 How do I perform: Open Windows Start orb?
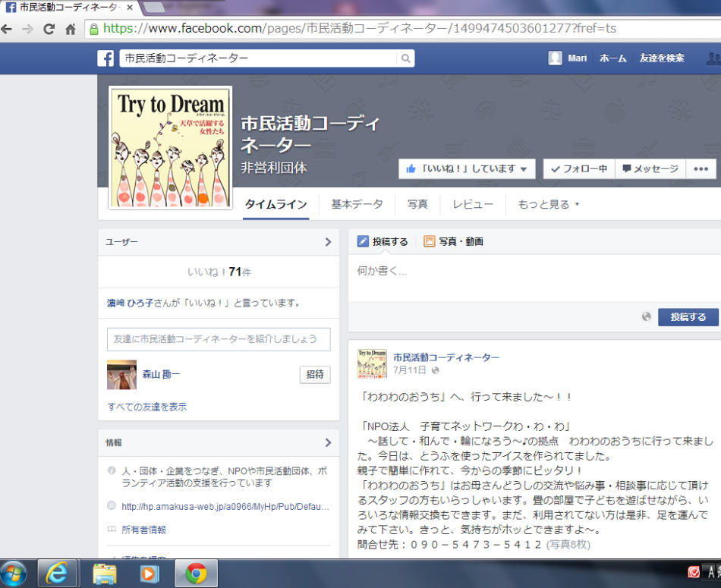tap(14, 574)
